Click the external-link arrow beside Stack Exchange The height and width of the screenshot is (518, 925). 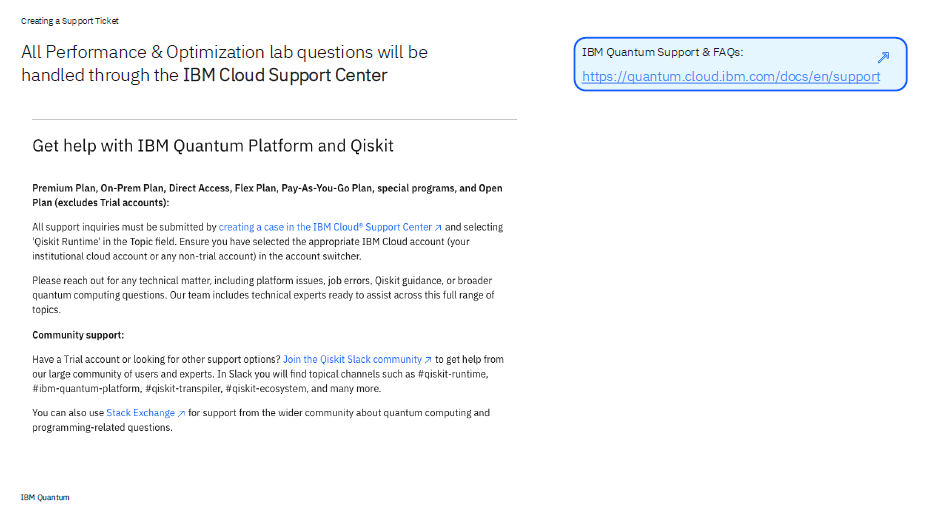click(x=181, y=413)
